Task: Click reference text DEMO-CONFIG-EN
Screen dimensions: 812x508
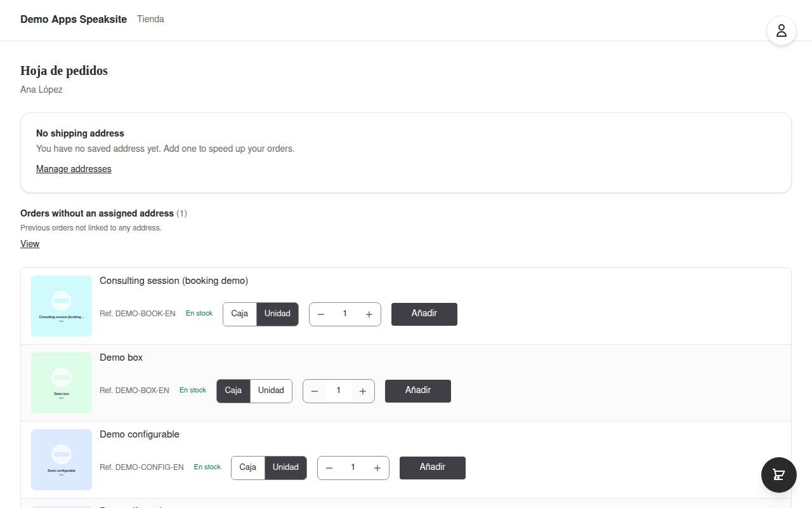Action: click(x=141, y=467)
